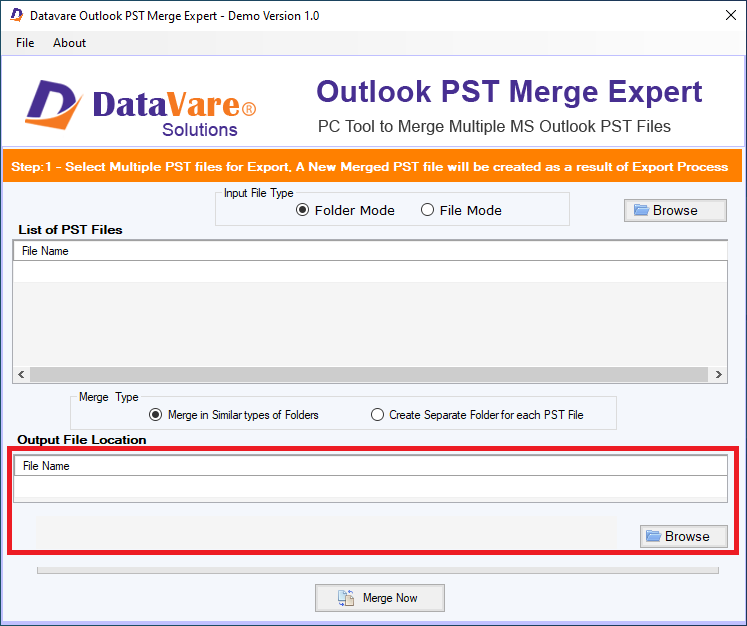Click the left arrow of PST list scrollbar
747x626 pixels.
[21, 374]
